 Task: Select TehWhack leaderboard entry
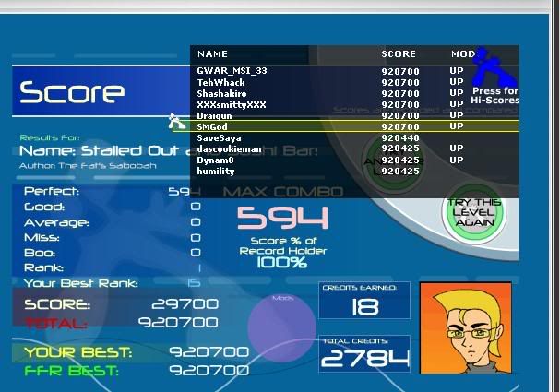[221, 82]
